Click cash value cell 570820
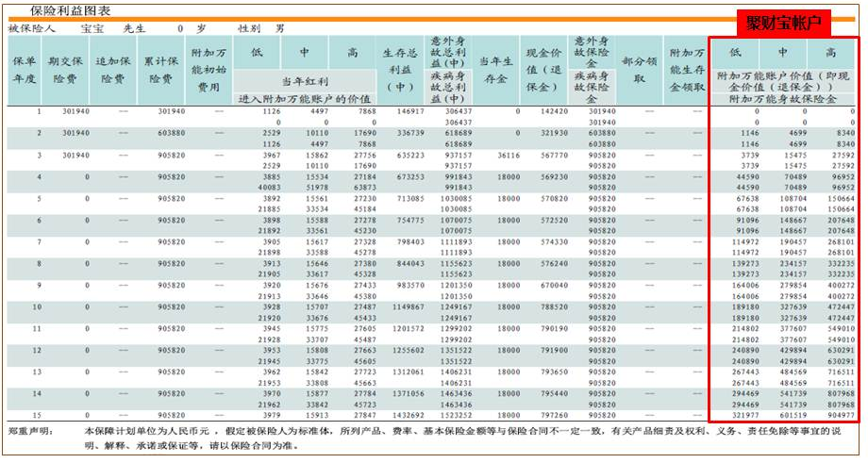The height and width of the screenshot is (463, 868). [x=554, y=199]
